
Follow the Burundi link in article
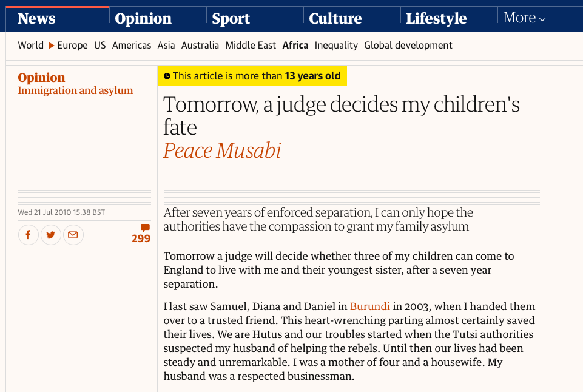[369, 306]
